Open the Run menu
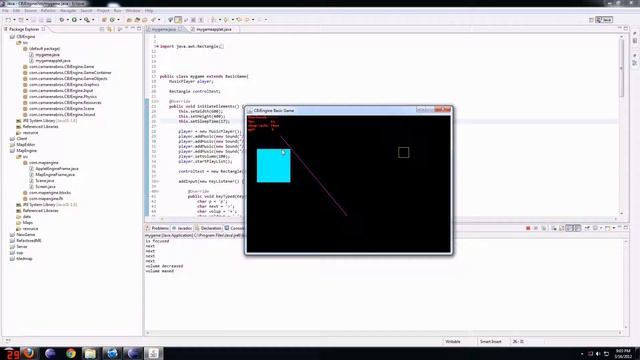 point(118,11)
